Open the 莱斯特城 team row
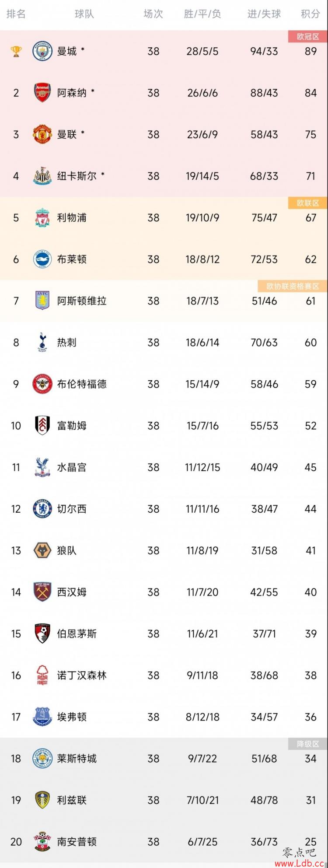Screen dimensions: 328x868 [164, 758]
